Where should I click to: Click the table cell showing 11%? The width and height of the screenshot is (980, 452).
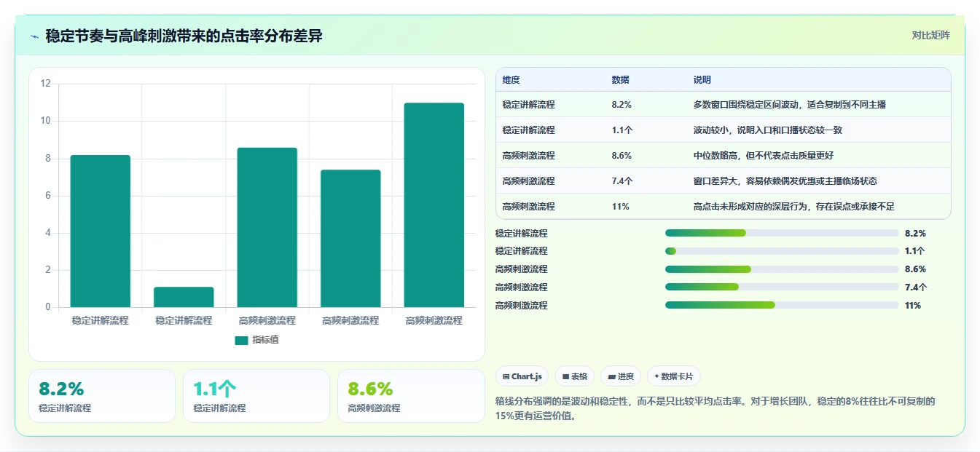(621, 207)
